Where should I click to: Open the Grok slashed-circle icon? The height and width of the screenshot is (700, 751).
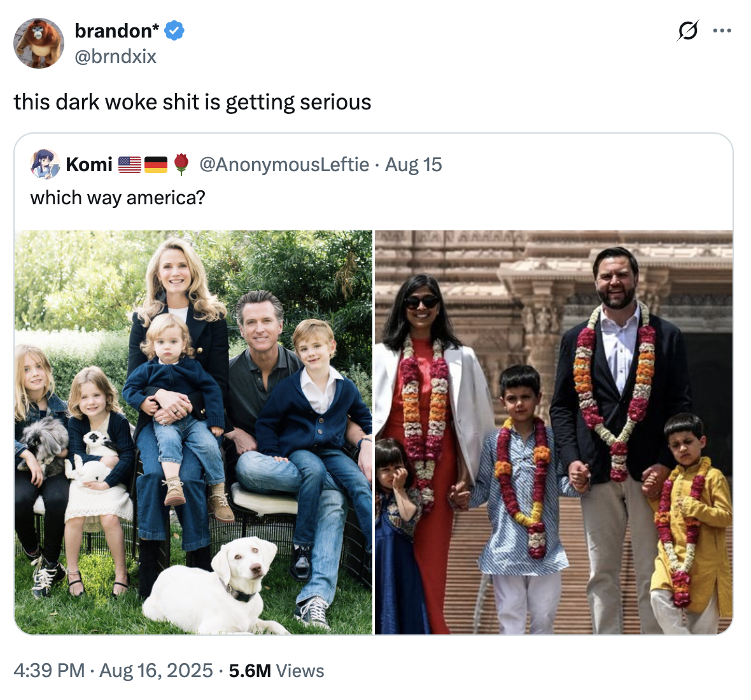click(688, 31)
